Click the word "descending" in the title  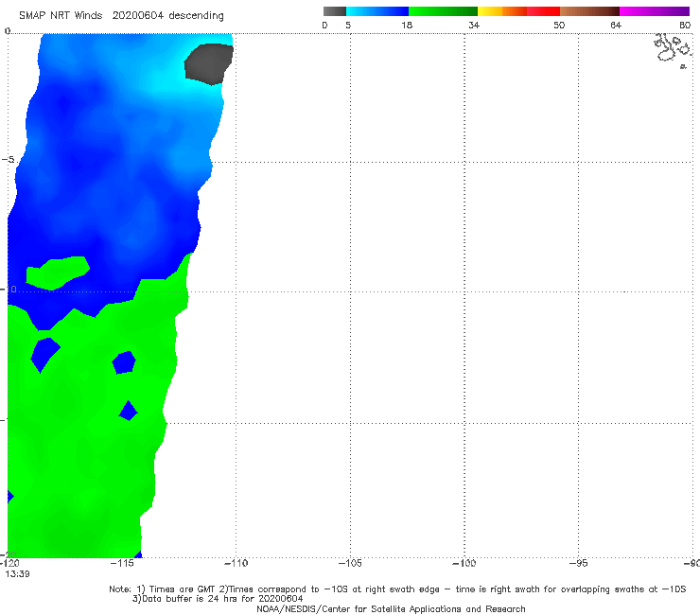click(x=197, y=16)
